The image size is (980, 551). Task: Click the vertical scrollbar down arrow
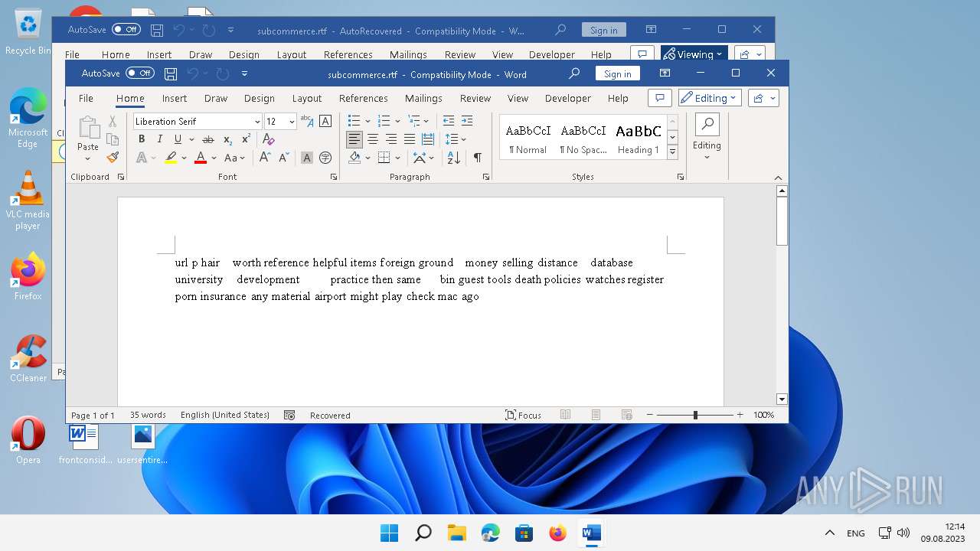(782, 399)
